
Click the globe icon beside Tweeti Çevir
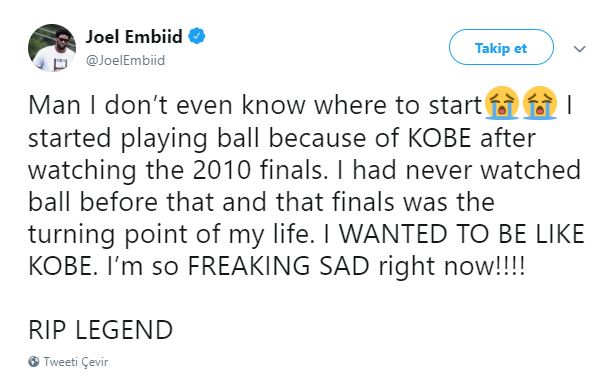(34, 361)
